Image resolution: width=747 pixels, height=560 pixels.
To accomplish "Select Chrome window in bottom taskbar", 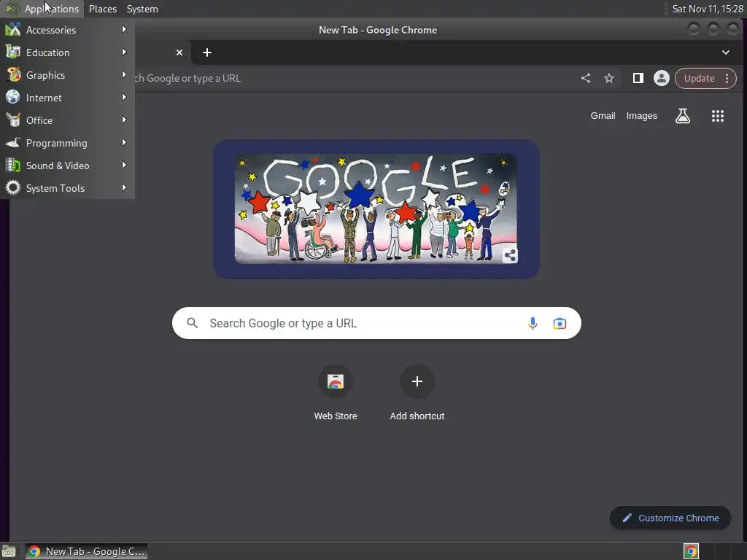I will click(x=86, y=551).
